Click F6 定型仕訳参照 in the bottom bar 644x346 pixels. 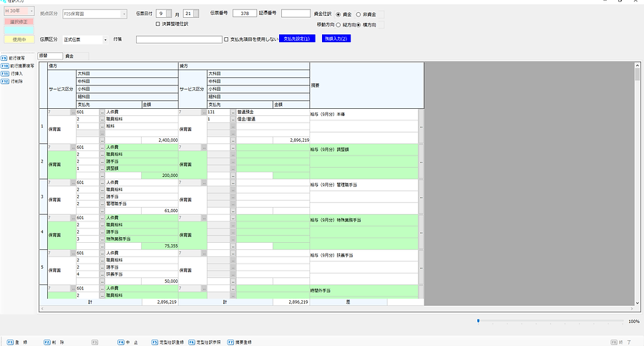[205, 342]
